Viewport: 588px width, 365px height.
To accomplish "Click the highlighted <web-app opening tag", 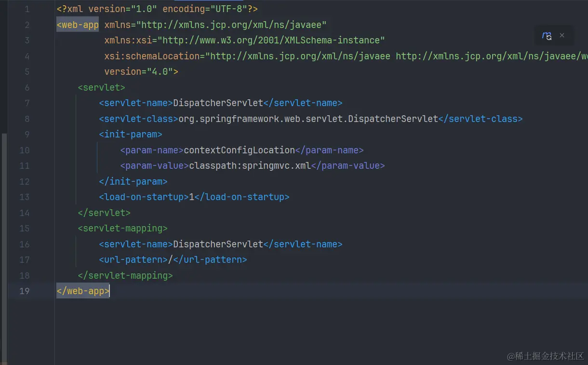I will [78, 25].
